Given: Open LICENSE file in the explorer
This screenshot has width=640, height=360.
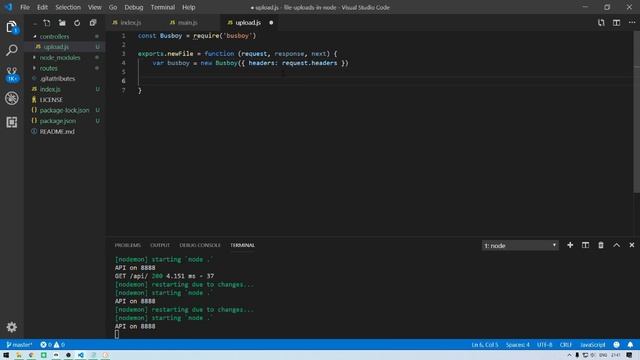Looking at the screenshot, I should point(51,100).
